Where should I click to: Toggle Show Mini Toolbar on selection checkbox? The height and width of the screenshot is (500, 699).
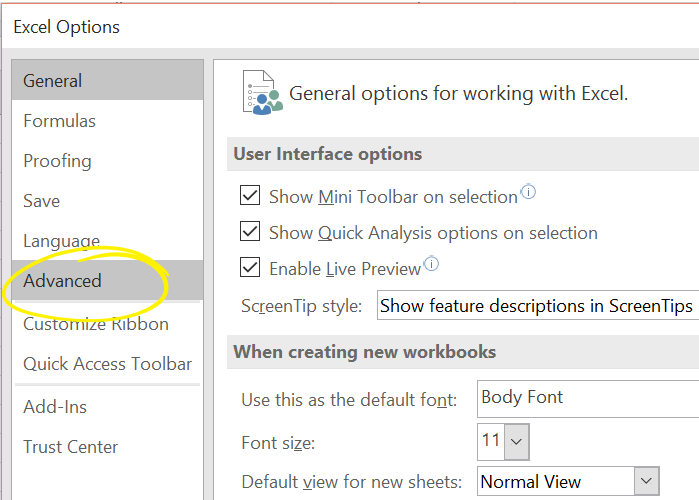(250, 197)
